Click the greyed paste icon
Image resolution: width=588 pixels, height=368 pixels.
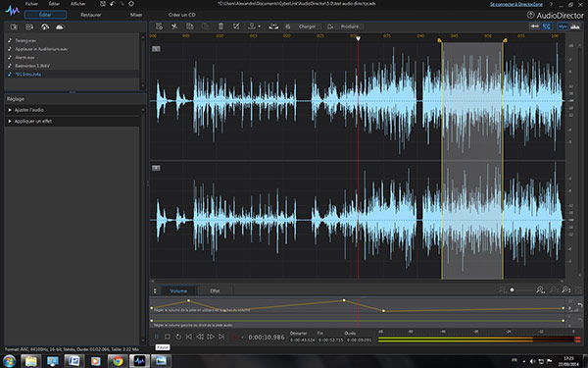pos(205,26)
